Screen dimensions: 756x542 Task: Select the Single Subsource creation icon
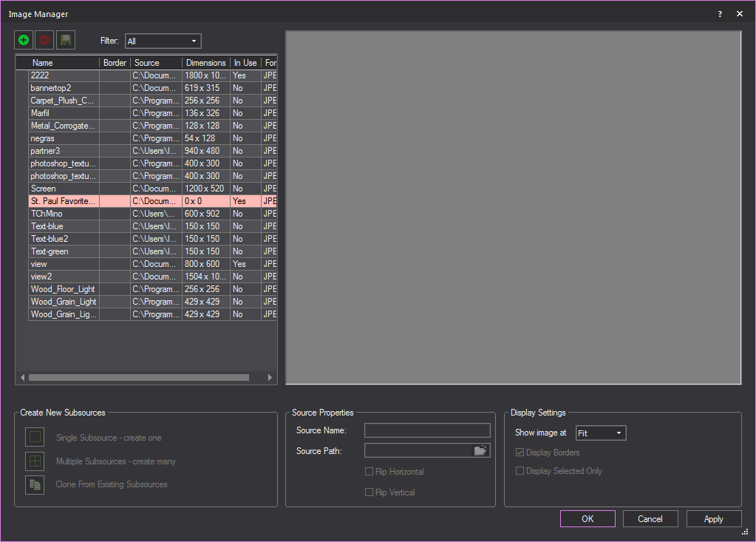coord(35,436)
